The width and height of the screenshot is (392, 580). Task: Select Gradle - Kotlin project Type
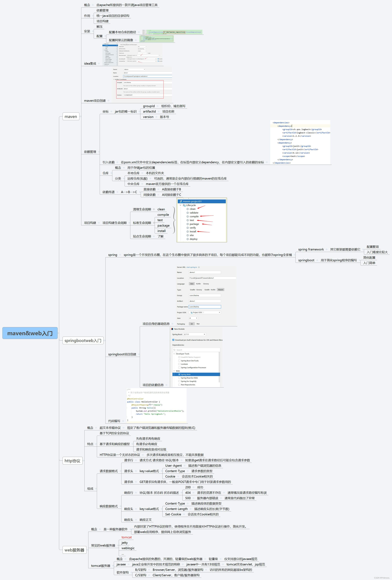[210, 290]
